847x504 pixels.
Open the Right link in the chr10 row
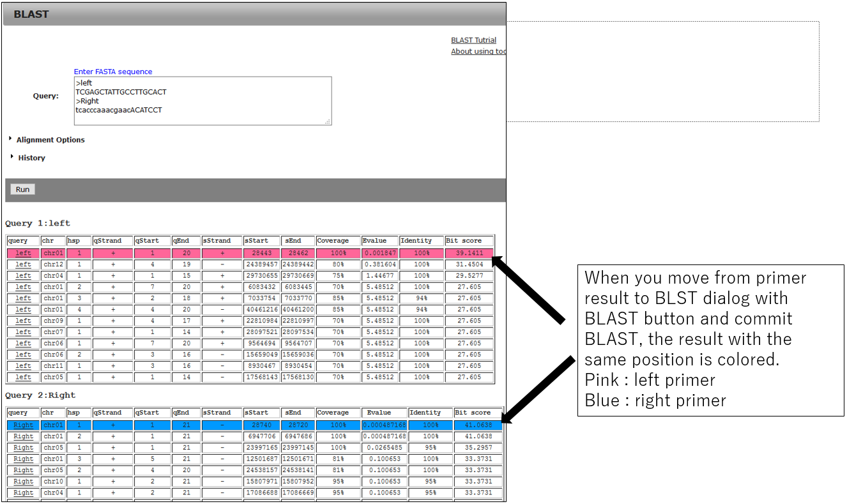23,482
